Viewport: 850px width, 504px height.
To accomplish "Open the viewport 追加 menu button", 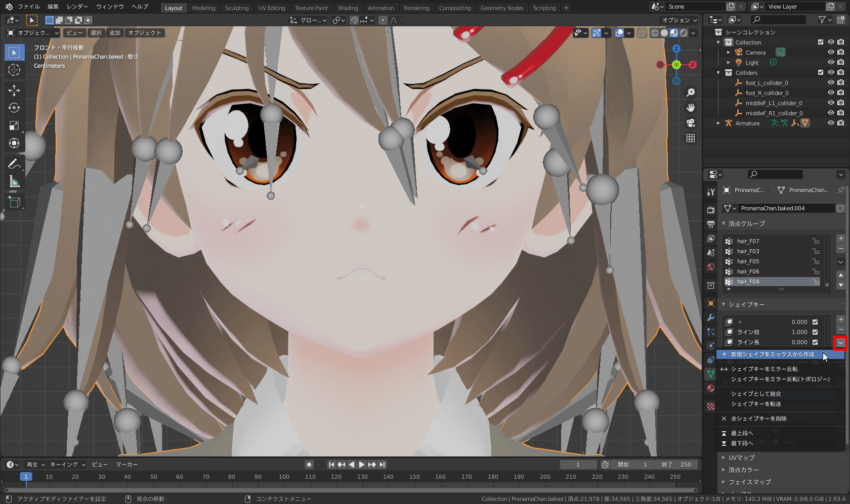I will pyautogui.click(x=115, y=33).
